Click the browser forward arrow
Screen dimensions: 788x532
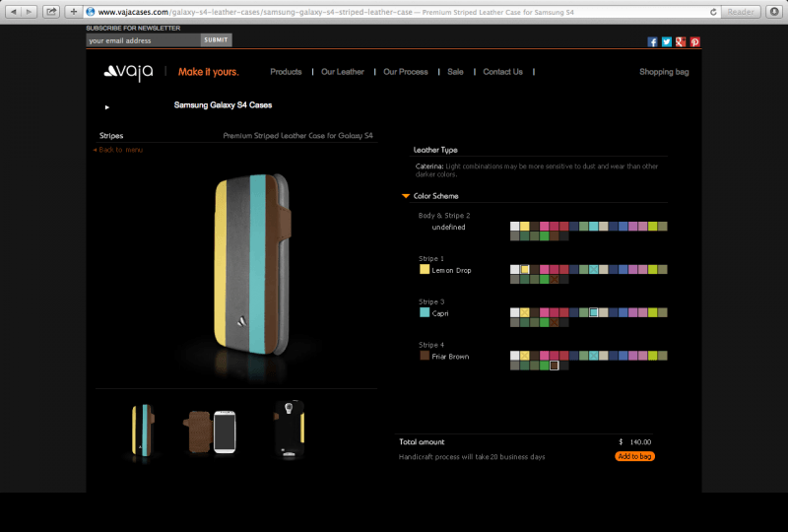click(30, 12)
